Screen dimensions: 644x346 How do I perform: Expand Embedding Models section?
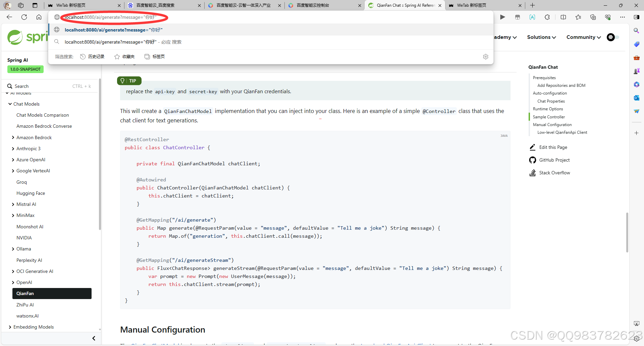click(10, 327)
